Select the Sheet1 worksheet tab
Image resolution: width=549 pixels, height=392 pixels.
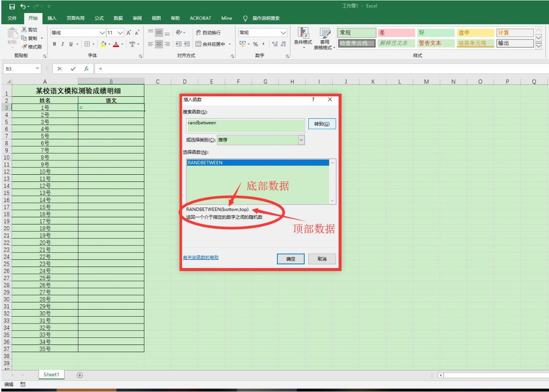[x=51, y=375]
